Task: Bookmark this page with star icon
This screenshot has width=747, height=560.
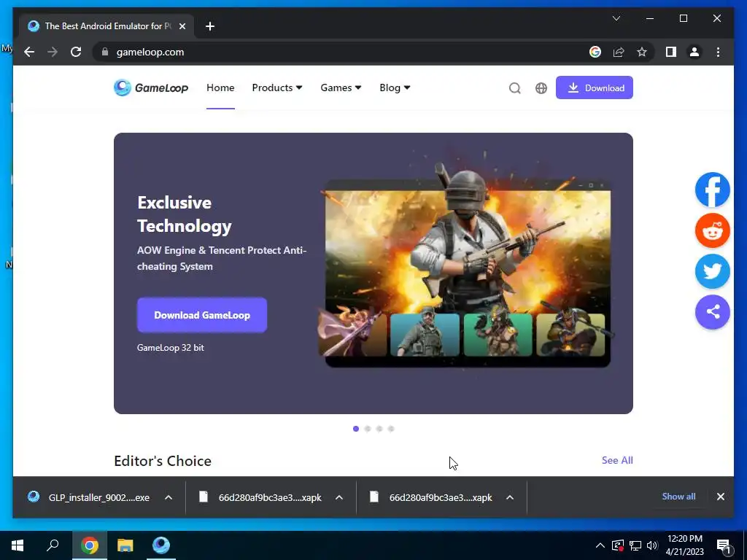Action: [642, 52]
